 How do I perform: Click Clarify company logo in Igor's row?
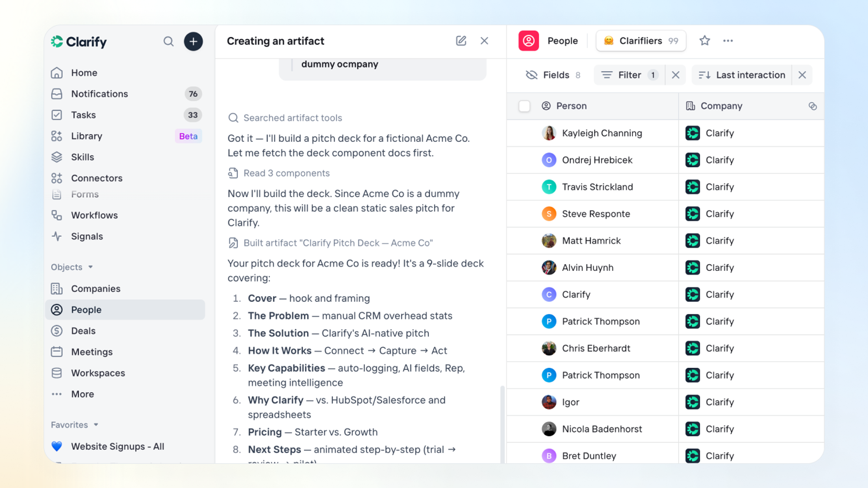tap(693, 402)
